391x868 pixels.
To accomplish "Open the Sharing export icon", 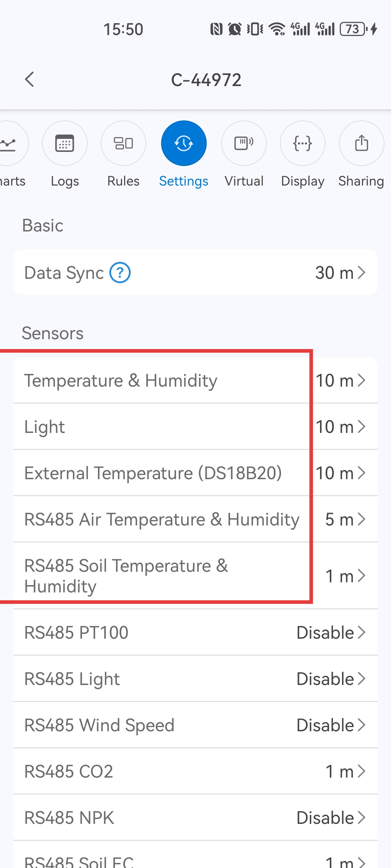I will click(x=361, y=143).
